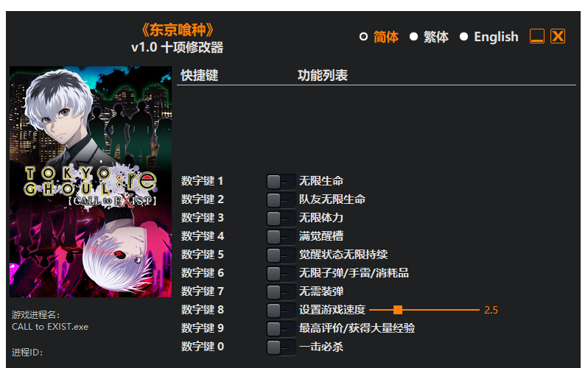Click the 一击必杀 feature label
Image resolution: width=588 pixels, height=368 pixels.
321,346
